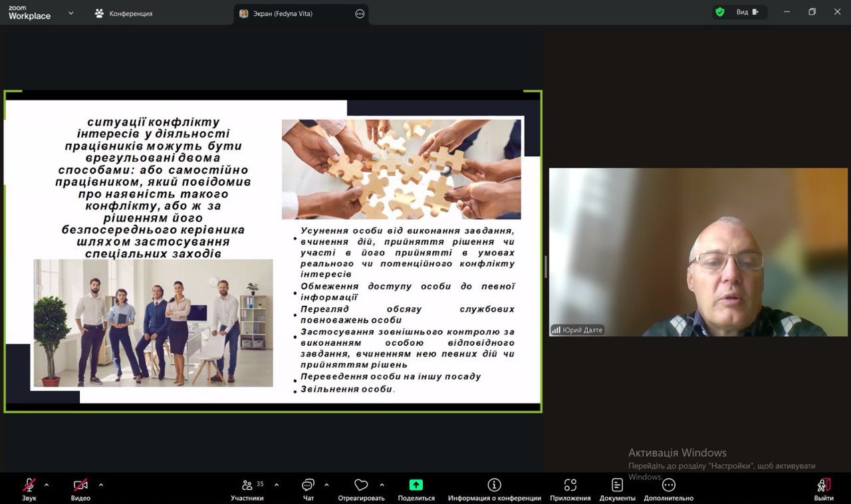Click the Дополнительно more options icon
This screenshot has width=851, height=504.
[668, 485]
